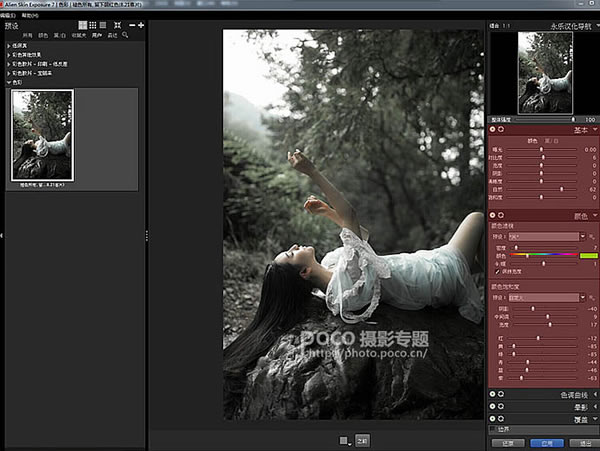Screen dimensions: 600x451
Task: Click the color saturation preset manage icon
Action: [592, 298]
